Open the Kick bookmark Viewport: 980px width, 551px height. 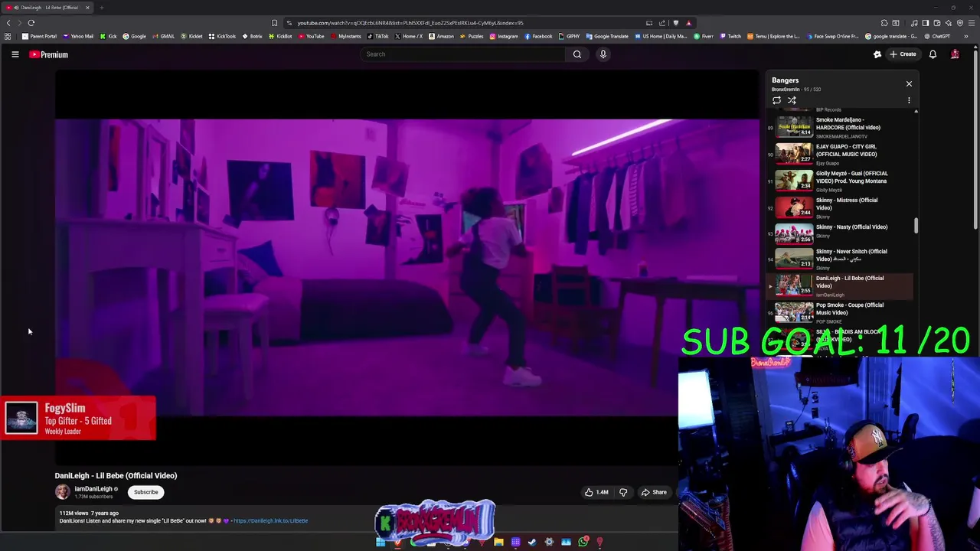[x=108, y=36]
